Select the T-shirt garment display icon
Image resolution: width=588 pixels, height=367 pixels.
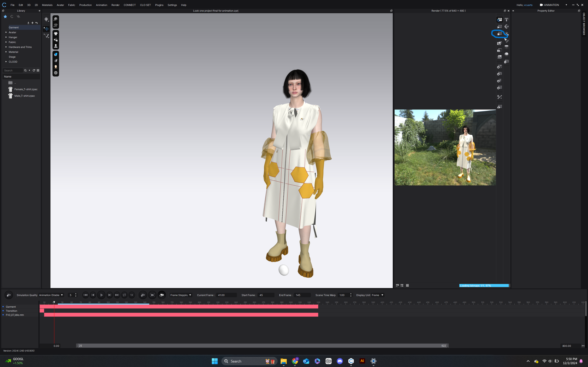pyautogui.click(x=56, y=34)
